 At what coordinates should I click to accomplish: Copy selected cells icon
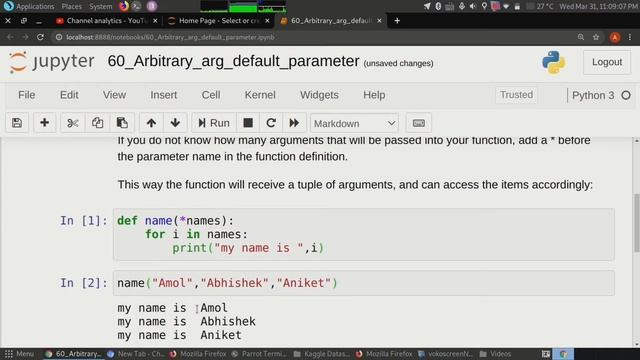click(x=97, y=123)
